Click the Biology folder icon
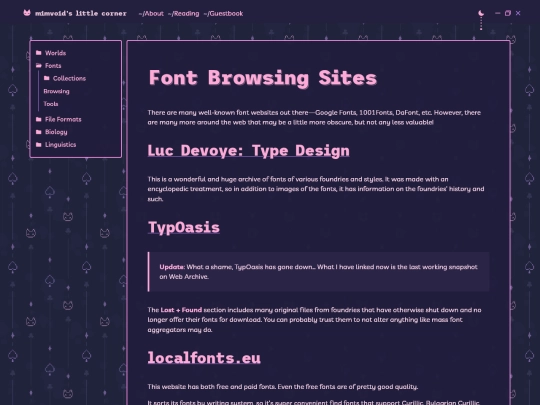 [39, 132]
